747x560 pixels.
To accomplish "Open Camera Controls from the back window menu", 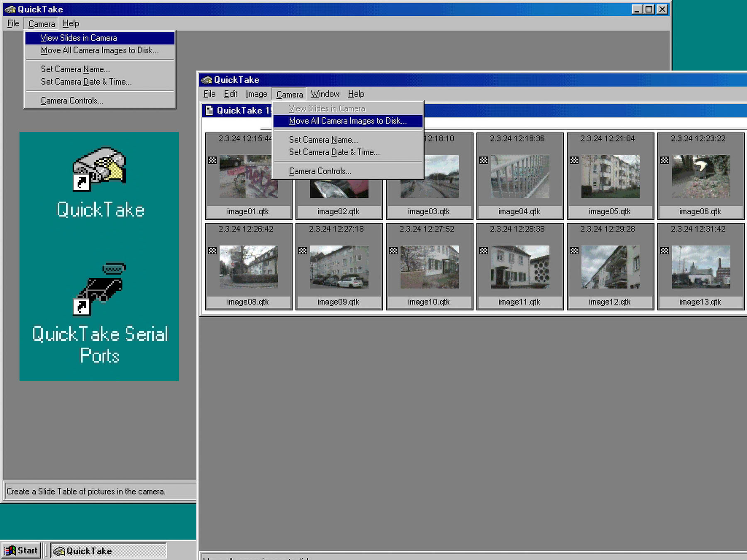I will tap(100, 101).
